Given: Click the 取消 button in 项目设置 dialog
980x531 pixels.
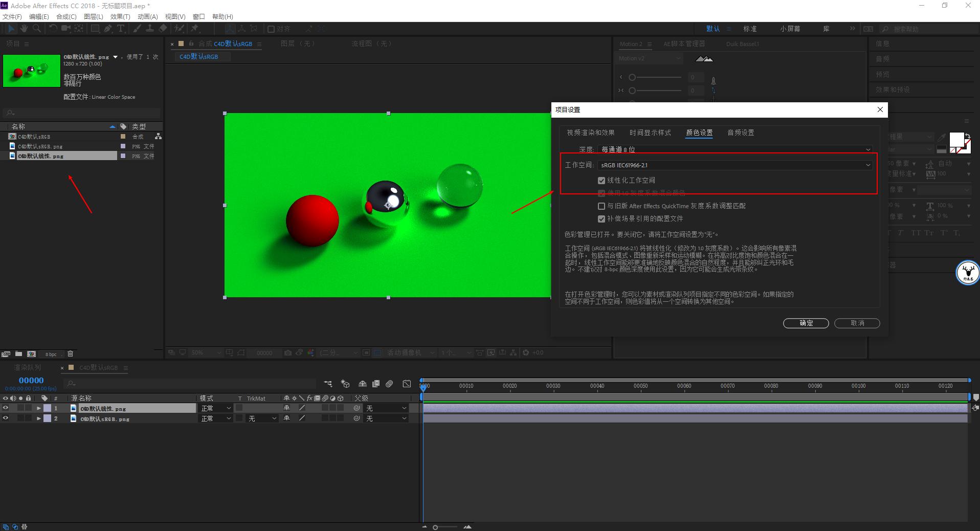Looking at the screenshot, I should [x=857, y=323].
